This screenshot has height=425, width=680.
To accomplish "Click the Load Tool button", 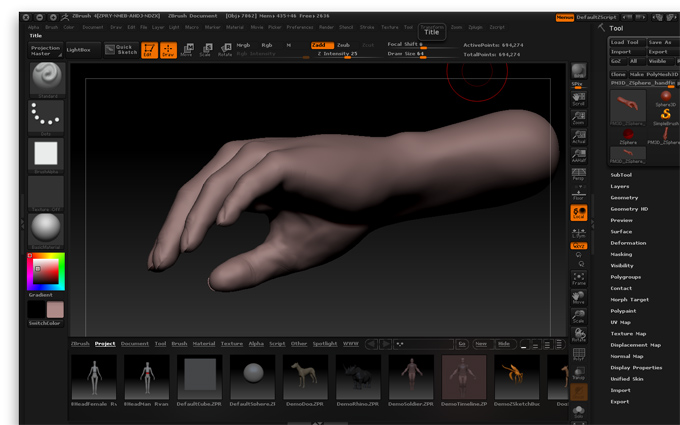I will (x=625, y=42).
